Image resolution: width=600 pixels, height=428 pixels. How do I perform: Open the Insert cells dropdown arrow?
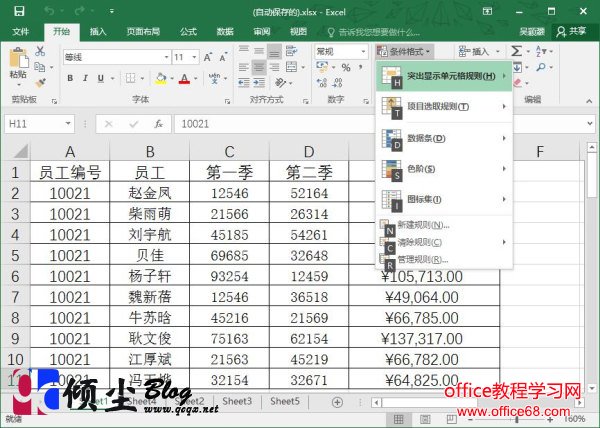pos(497,51)
